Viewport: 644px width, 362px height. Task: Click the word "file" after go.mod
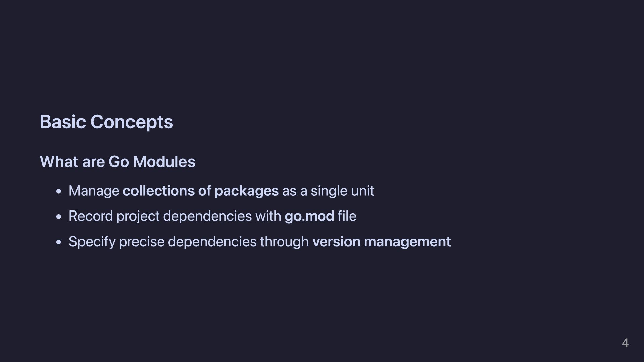(347, 216)
